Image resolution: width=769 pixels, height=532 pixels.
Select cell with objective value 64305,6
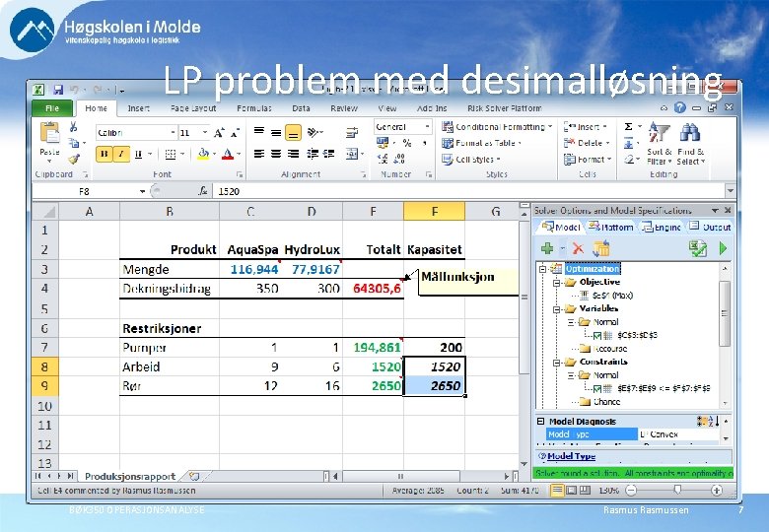374,289
